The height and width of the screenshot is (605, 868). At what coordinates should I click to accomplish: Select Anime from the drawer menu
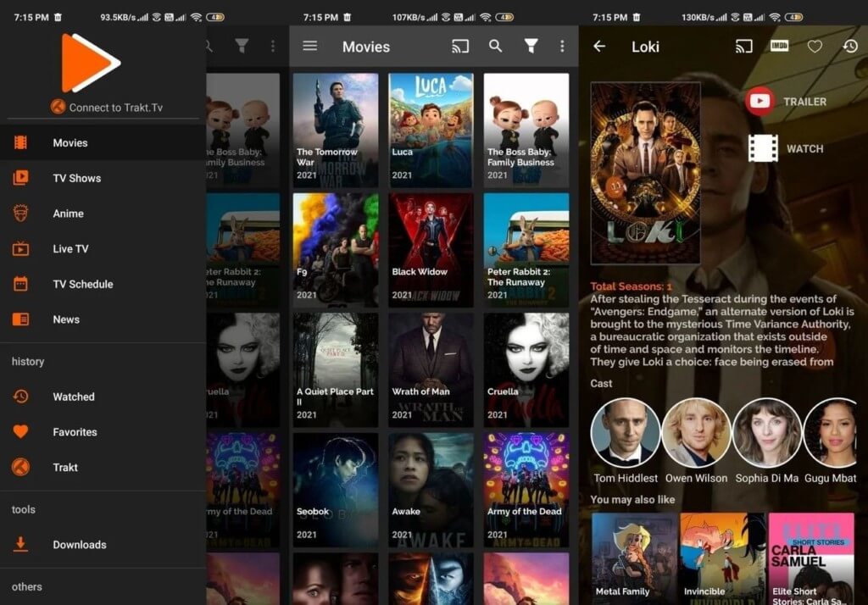click(x=103, y=214)
